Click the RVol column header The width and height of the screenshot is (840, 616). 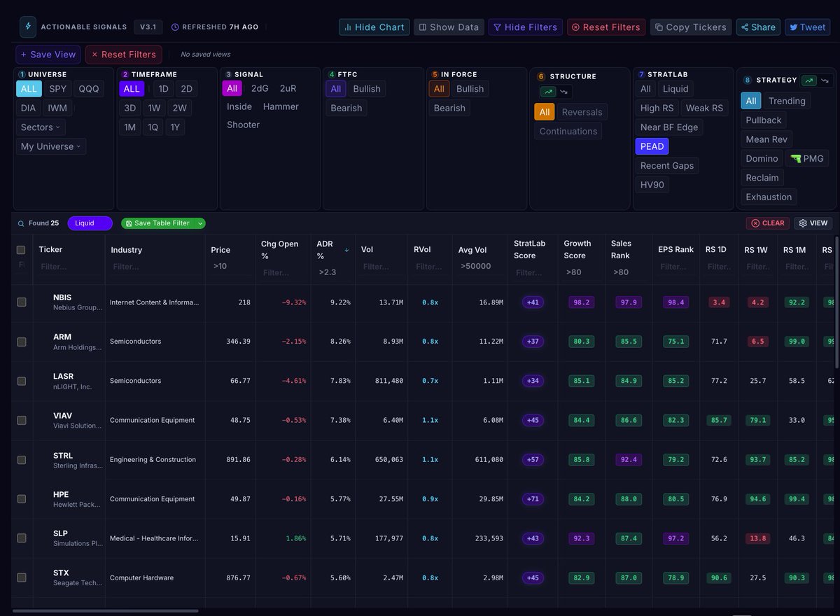pyautogui.click(x=422, y=250)
